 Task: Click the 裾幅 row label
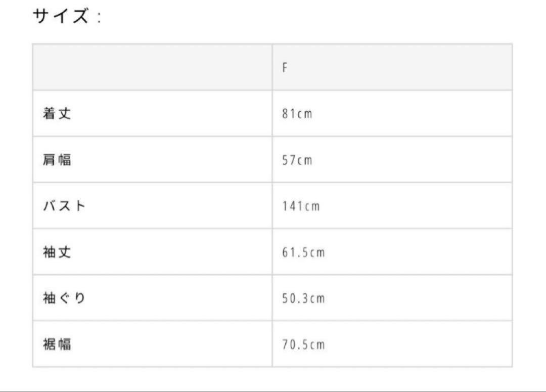(57, 344)
